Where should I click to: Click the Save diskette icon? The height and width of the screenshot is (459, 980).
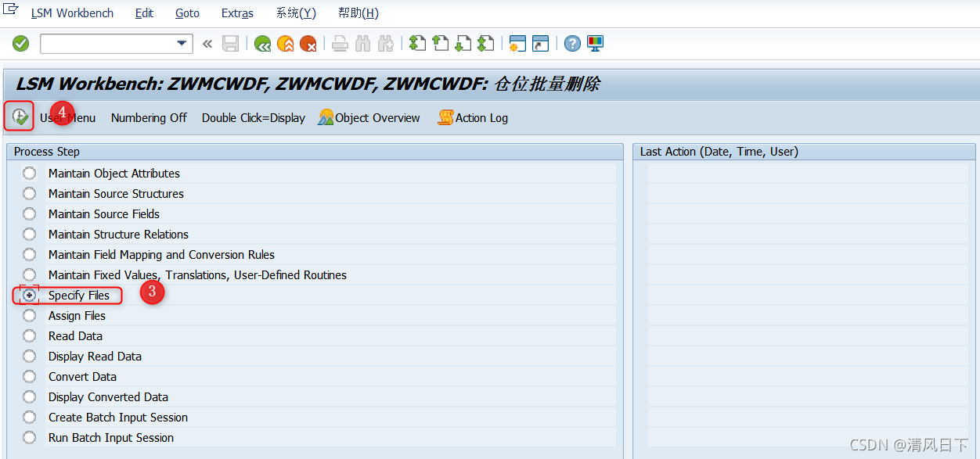click(x=230, y=44)
